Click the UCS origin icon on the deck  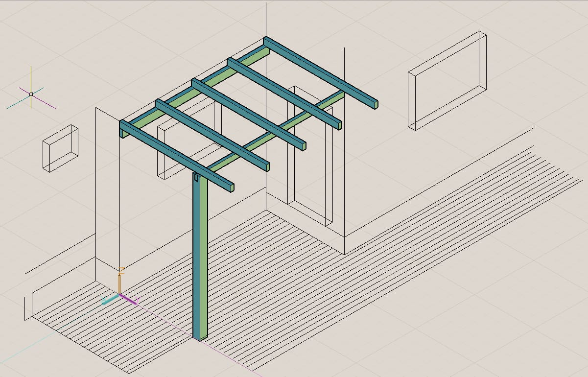click(119, 294)
